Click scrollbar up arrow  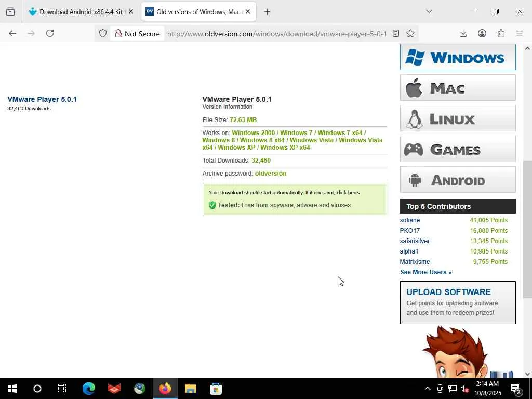527,48
